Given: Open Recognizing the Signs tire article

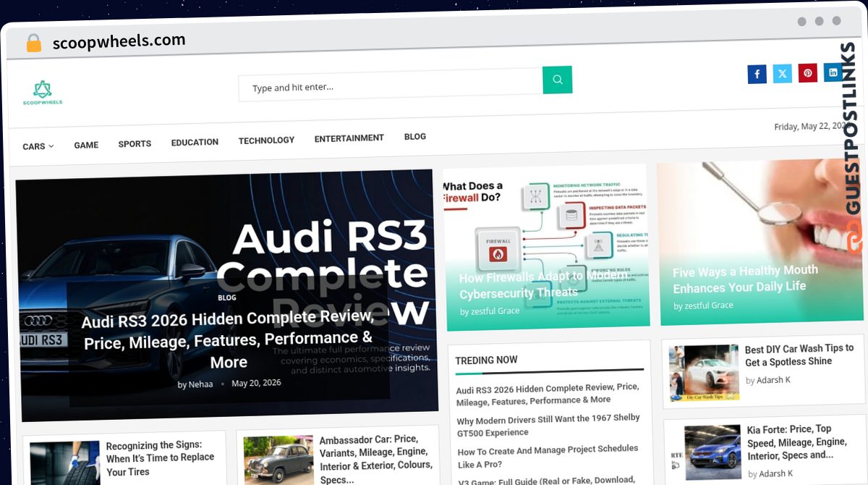Looking at the screenshot, I should [160, 458].
